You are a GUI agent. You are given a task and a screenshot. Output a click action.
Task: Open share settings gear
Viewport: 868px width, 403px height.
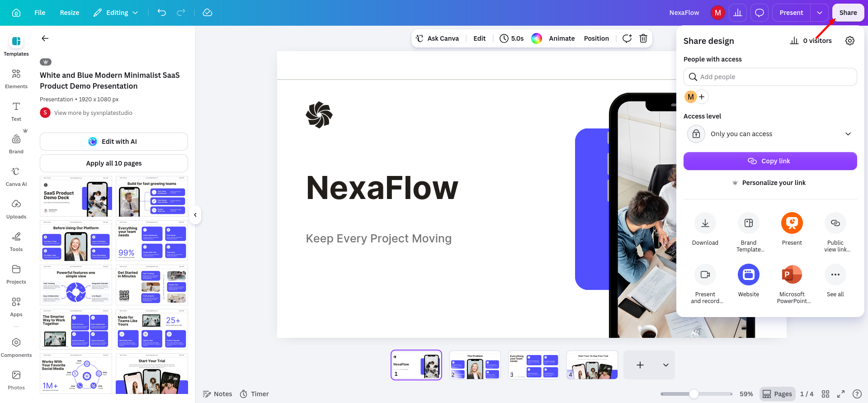(850, 41)
